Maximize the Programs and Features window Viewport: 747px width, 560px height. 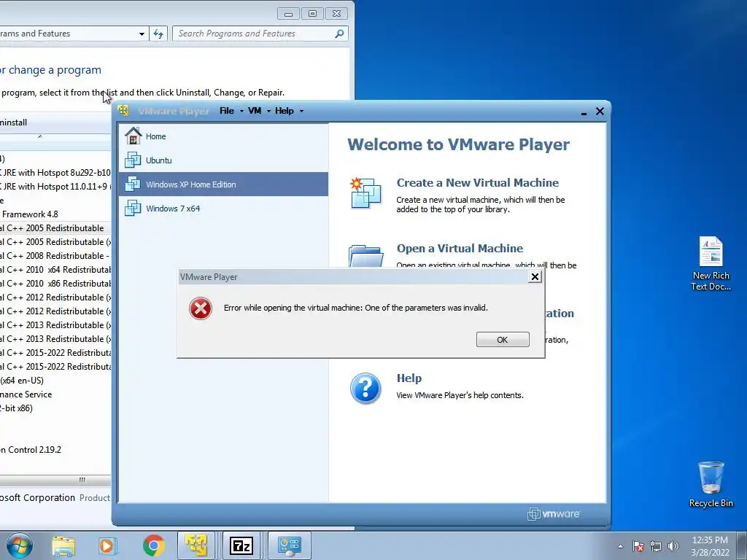(312, 13)
